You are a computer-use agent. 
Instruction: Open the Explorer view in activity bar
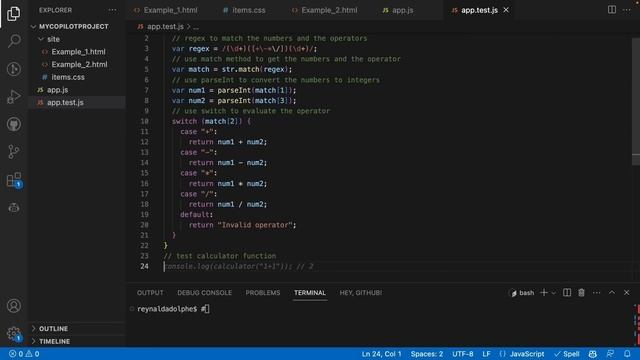(x=13, y=13)
